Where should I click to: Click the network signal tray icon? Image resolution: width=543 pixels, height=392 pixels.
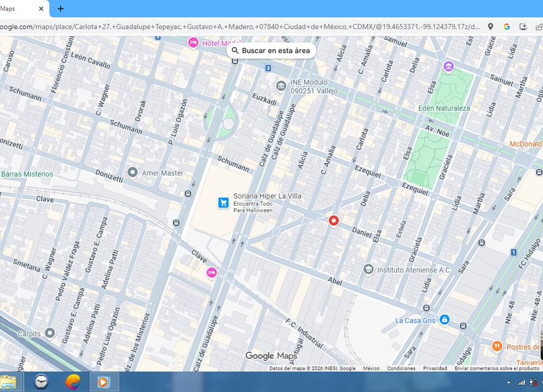tap(521, 382)
